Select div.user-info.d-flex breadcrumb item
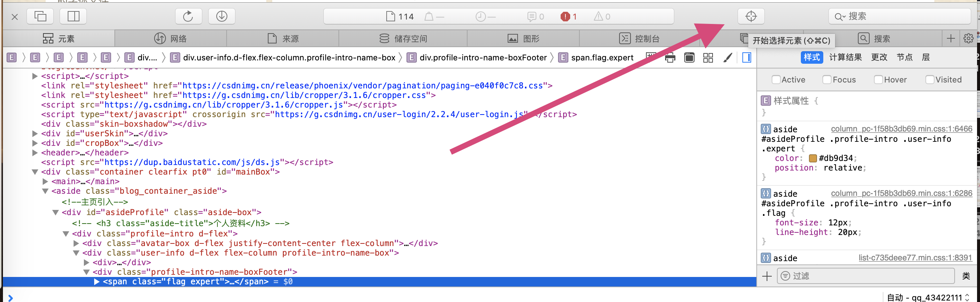This screenshot has width=980, height=302. (283, 58)
